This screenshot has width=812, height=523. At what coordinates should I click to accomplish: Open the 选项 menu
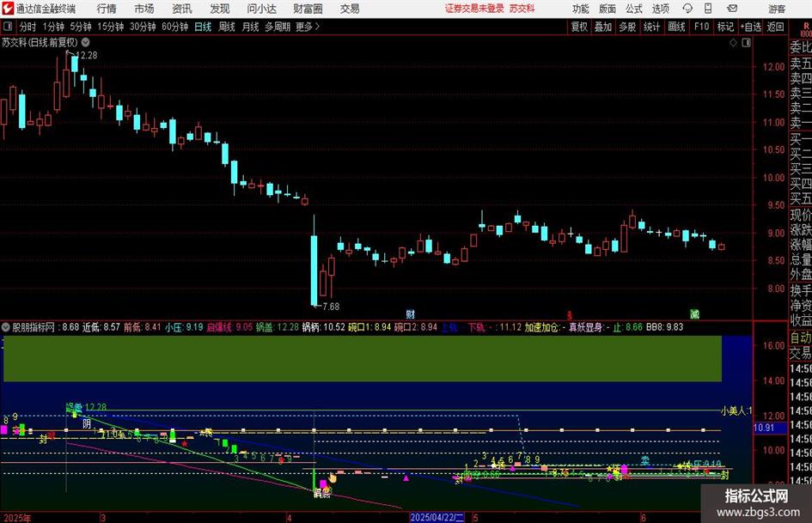click(x=660, y=9)
